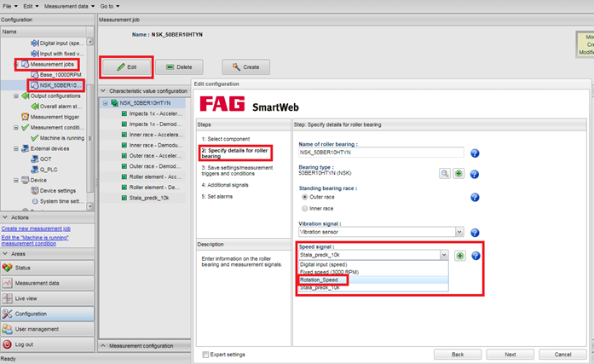The width and height of the screenshot is (594, 364).
Task: Collapse the NSK_50BER10HTYN characteristic tree node
Action: 106,103
